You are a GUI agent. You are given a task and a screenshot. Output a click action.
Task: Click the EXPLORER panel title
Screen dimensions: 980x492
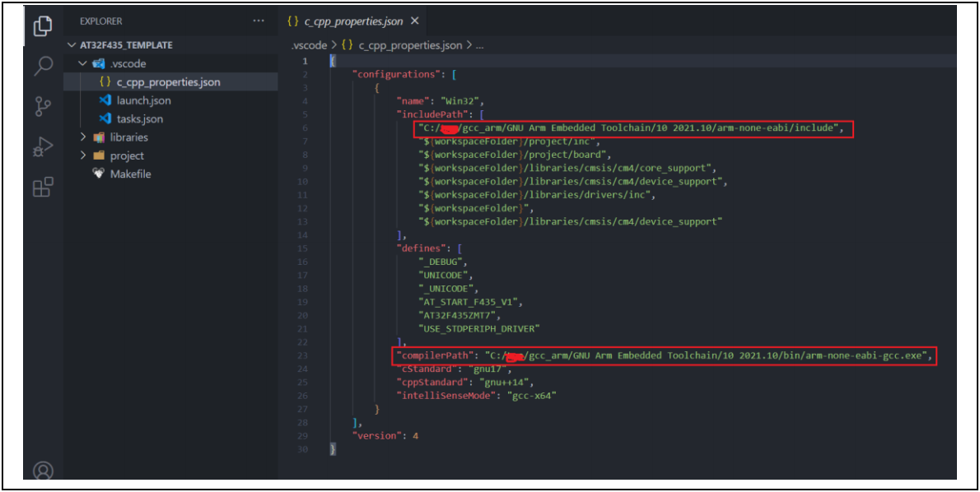101,21
